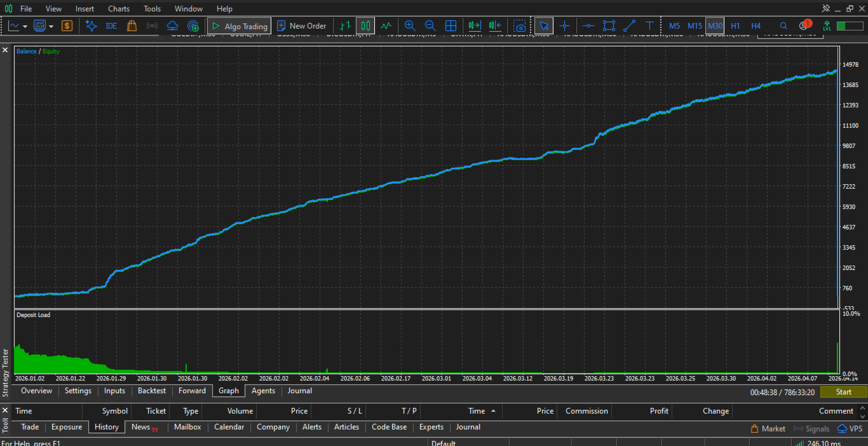Open the Agents tab
The image size is (868, 446).
pos(263,391)
